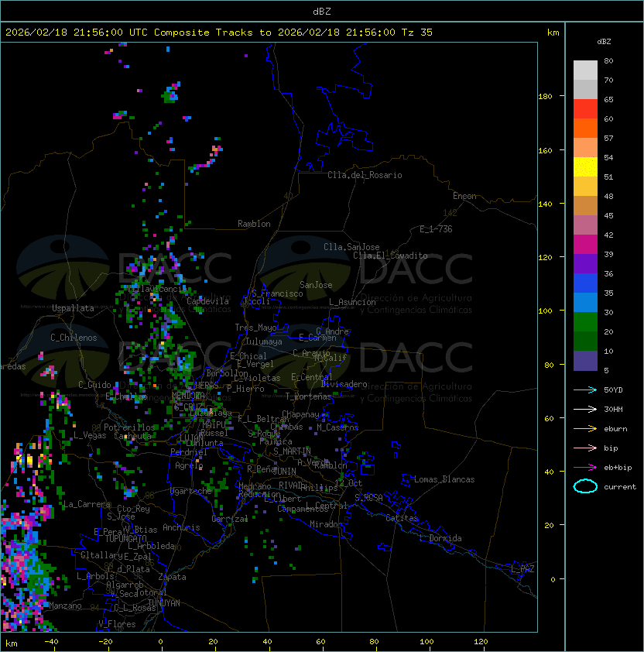Click the La_Carrera label
This screenshot has width=644, height=652.
87,504
